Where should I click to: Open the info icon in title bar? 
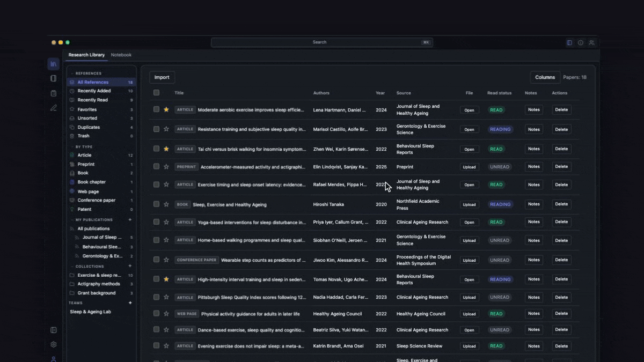point(581,42)
